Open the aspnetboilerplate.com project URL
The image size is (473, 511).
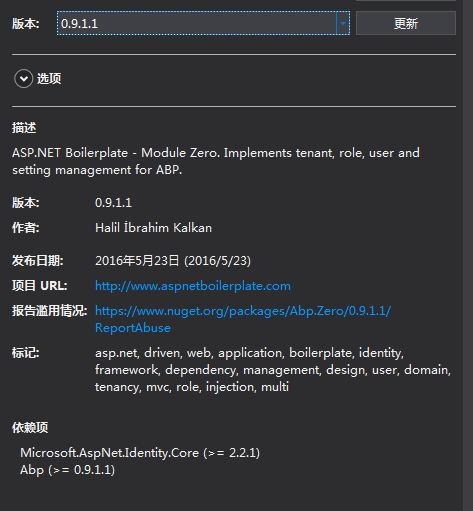[x=193, y=286]
